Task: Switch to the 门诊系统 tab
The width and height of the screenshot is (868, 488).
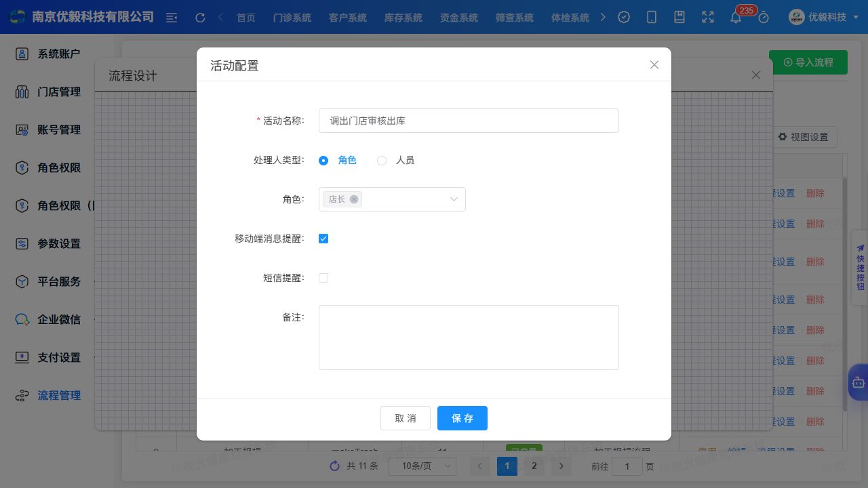Action: (292, 18)
